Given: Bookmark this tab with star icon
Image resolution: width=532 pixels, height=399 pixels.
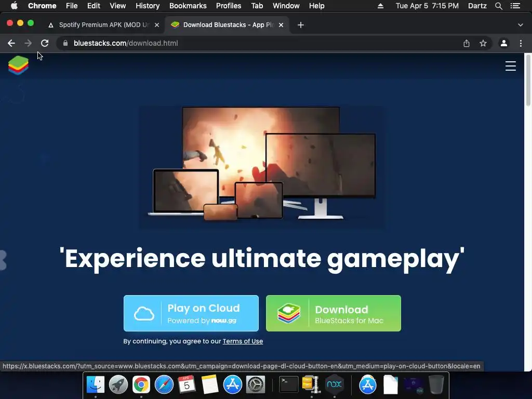Looking at the screenshot, I should tap(483, 43).
